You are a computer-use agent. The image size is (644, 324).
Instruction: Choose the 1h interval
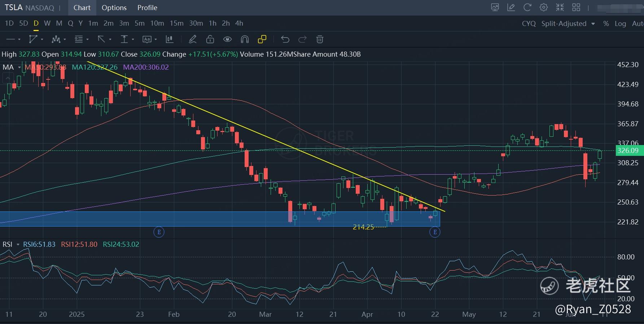(x=213, y=23)
